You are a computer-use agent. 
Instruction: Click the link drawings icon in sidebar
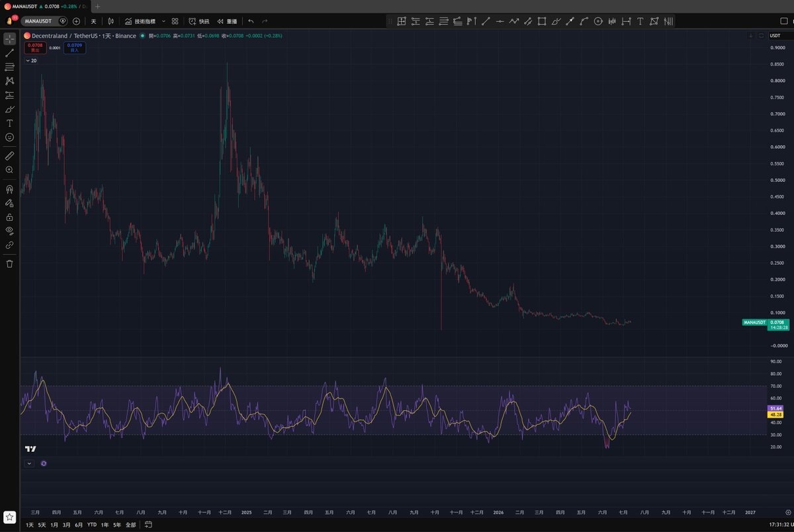click(9, 245)
